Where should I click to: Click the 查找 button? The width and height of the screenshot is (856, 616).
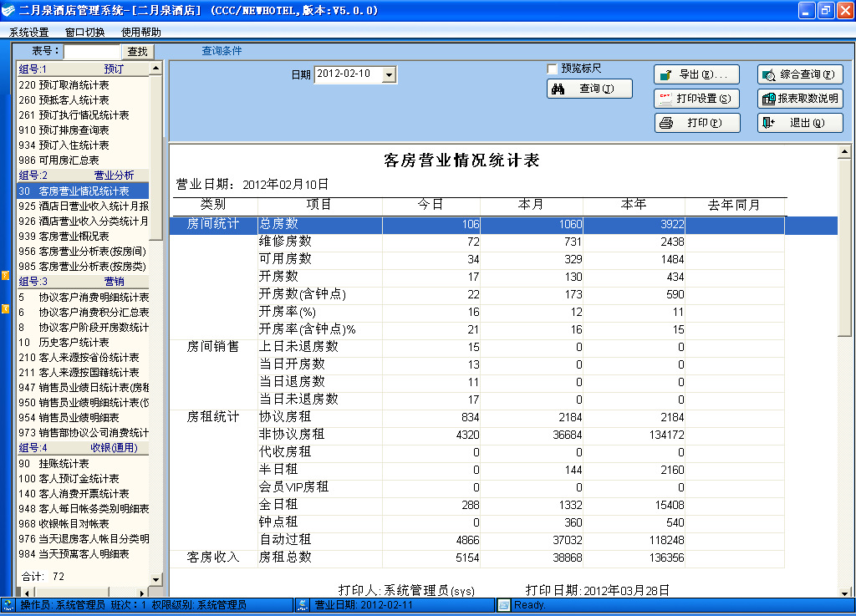click(138, 51)
